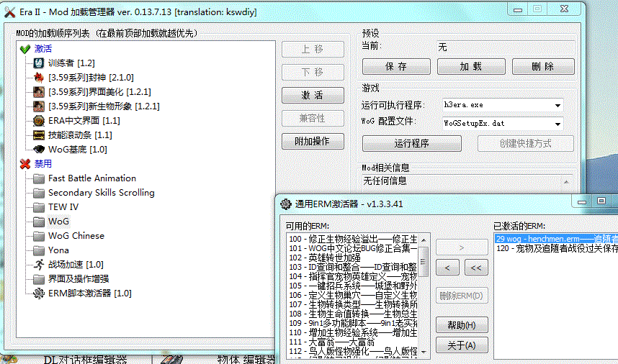Click the red cross 禁用 group icon

(x=24, y=164)
